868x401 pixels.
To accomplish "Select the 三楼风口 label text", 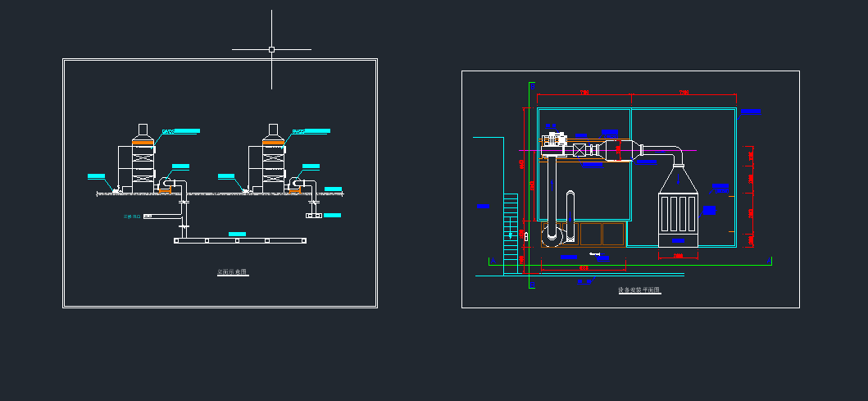I will (x=132, y=216).
